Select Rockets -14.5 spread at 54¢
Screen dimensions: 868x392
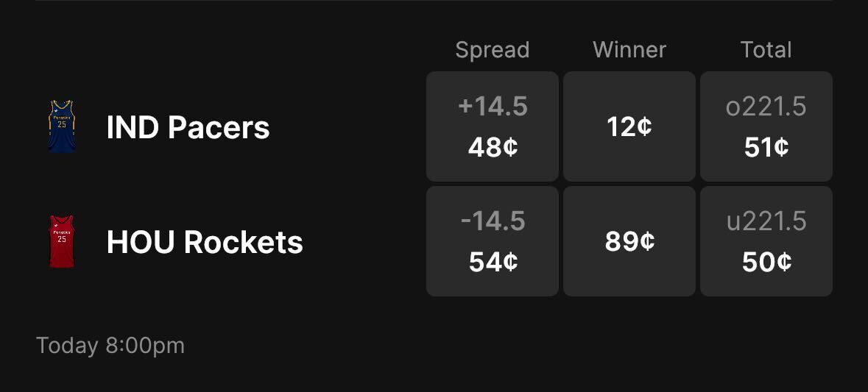point(493,241)
